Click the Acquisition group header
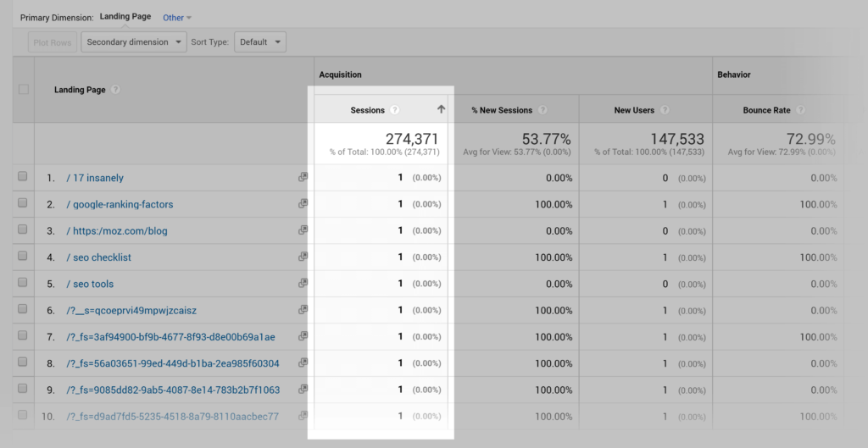 tap(341, 75)
